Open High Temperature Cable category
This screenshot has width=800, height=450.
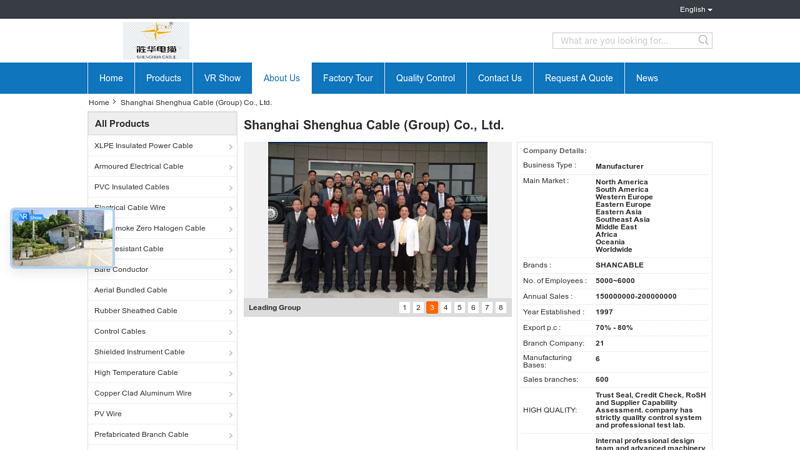click(x=136, y=373)
